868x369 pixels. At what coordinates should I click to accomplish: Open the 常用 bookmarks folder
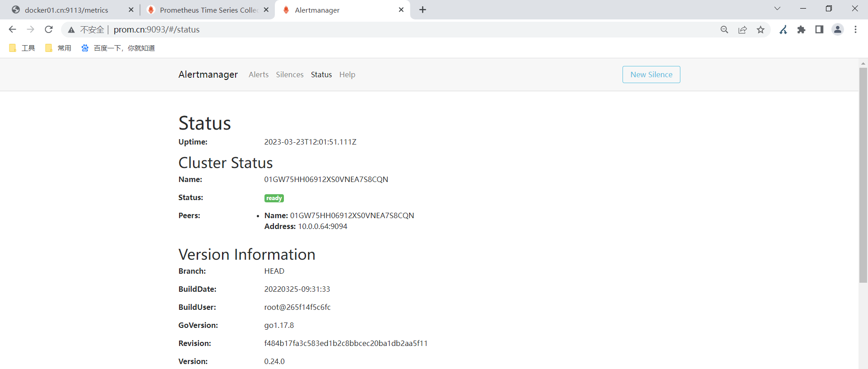(x=58, y=48)
